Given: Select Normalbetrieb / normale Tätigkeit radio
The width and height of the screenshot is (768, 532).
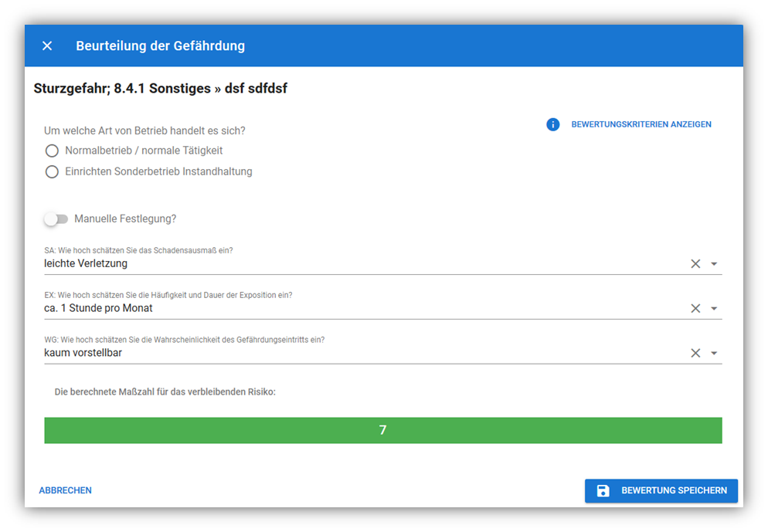Looking at the screenshot, I should pyautogui.click(x=52, y=151).
